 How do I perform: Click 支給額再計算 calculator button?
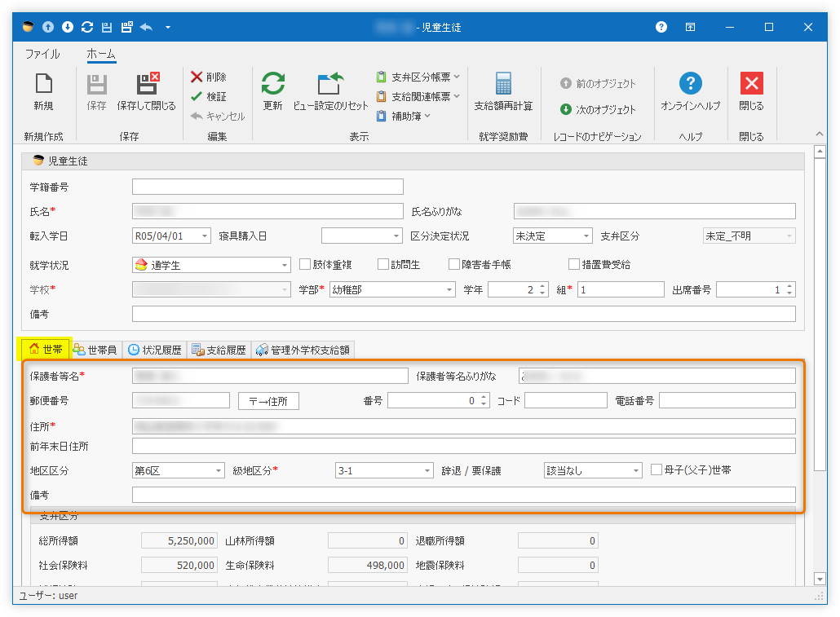503,91
